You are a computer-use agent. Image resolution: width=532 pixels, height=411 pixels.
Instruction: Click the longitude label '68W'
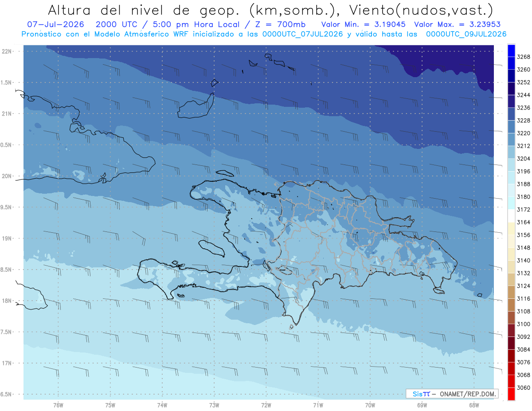coord(474,405)
